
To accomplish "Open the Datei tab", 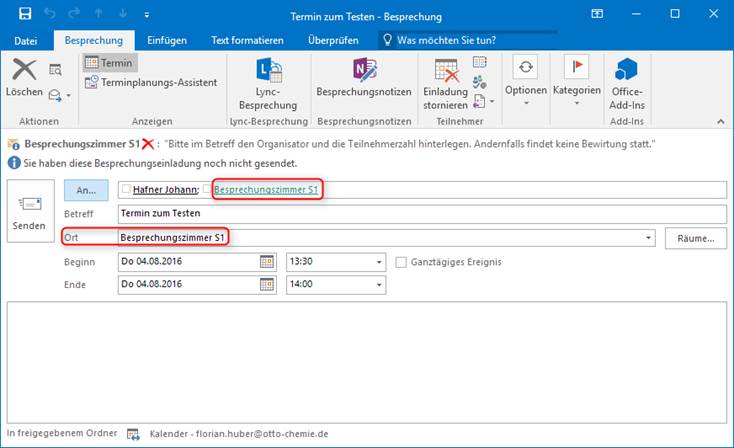I will (25, 41).
